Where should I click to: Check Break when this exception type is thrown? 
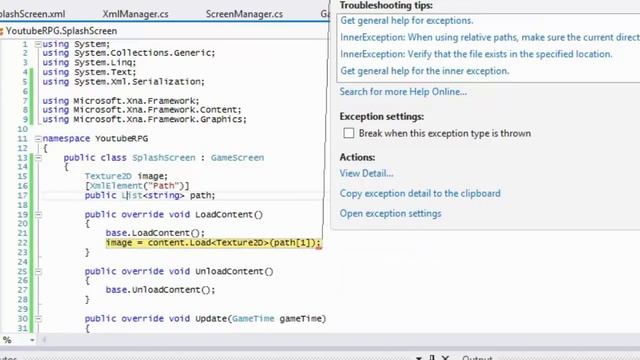pyautogui.click(x=349, y=133)
